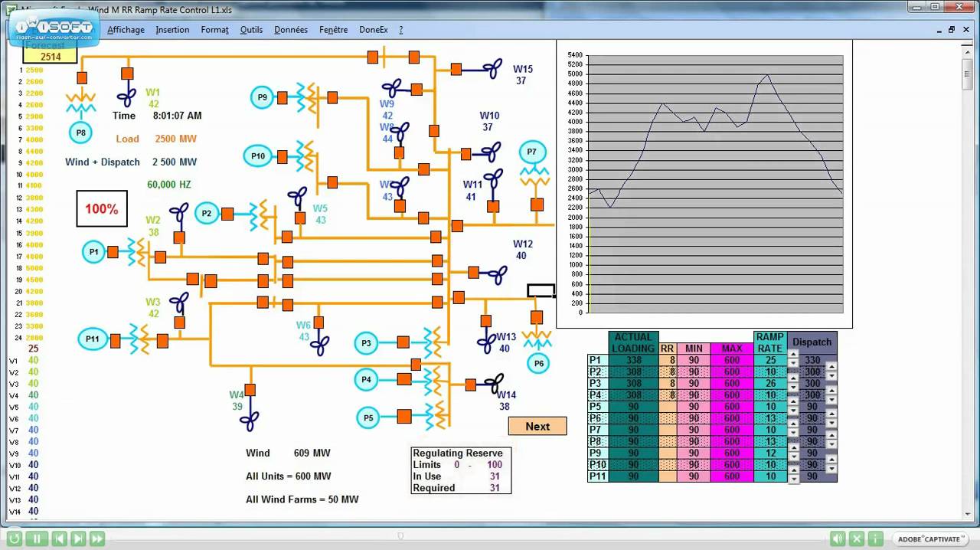Select the P2 generator circle

pyautogui.click(x=207, y=214)
